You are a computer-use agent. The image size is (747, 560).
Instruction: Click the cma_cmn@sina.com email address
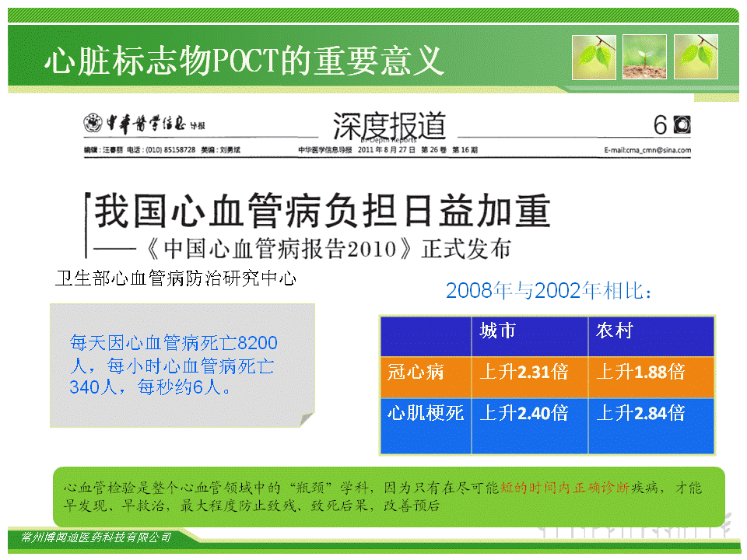point(647,150)
